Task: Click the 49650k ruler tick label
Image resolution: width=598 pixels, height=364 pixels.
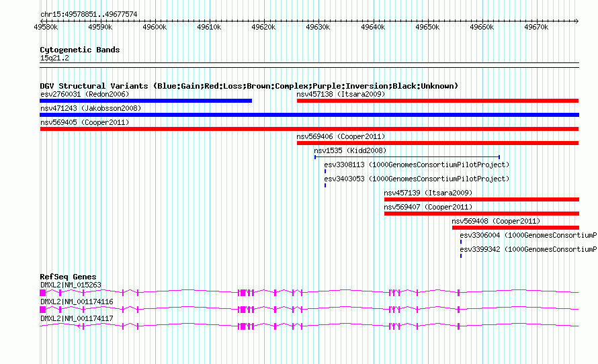Action: pos(427,27)
